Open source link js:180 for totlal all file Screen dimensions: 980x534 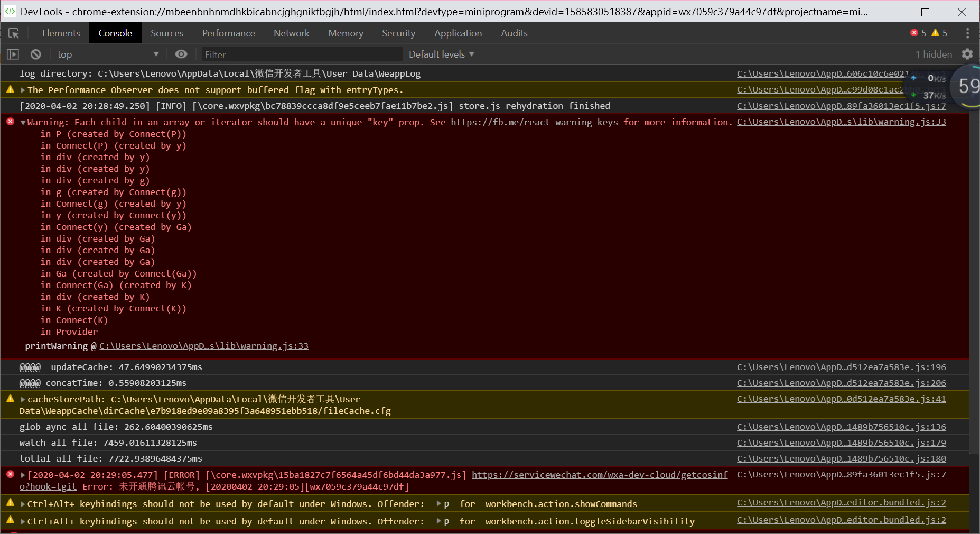point(842,458)
